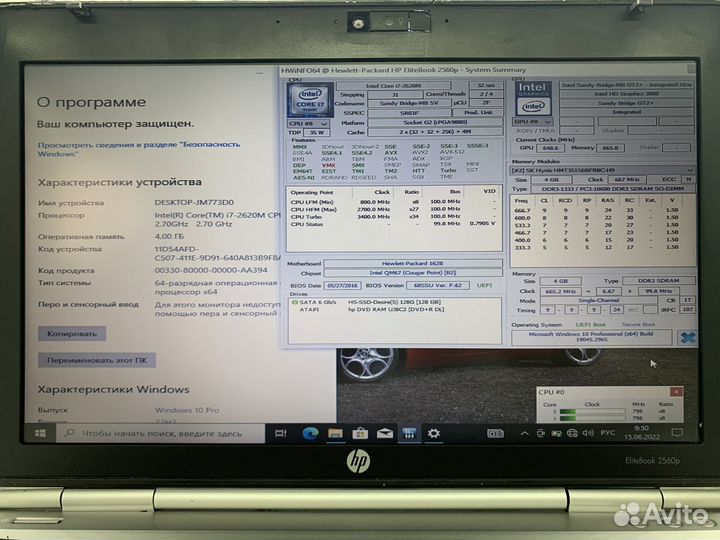
Task: Click the Intel HD Graphics 3000 field
Action: point(626,94)
